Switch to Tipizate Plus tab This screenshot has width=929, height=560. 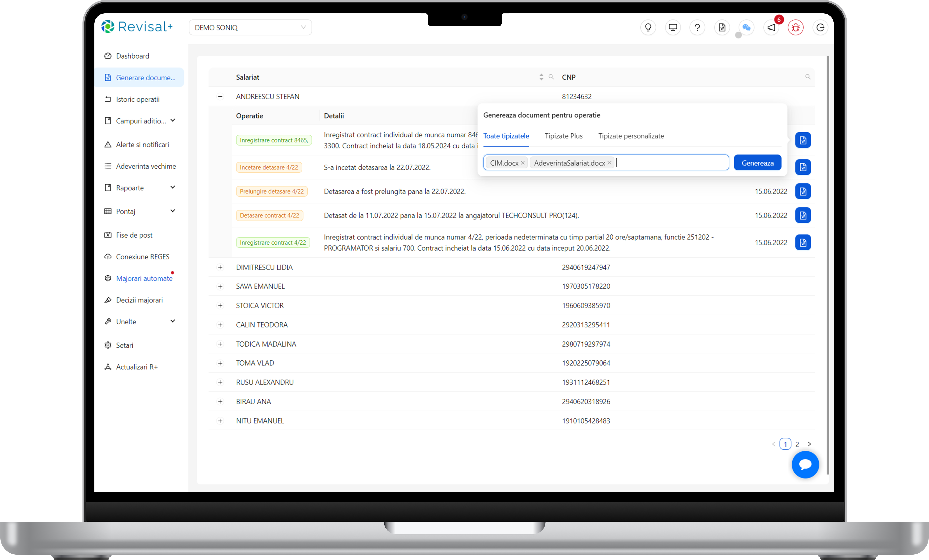(x=564, y=136)
